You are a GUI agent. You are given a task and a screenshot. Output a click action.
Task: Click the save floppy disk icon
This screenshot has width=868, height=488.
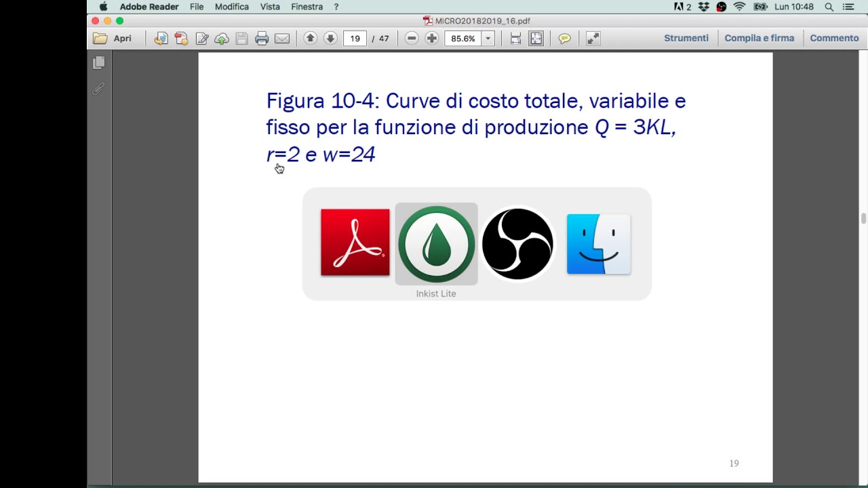point(242,39)
